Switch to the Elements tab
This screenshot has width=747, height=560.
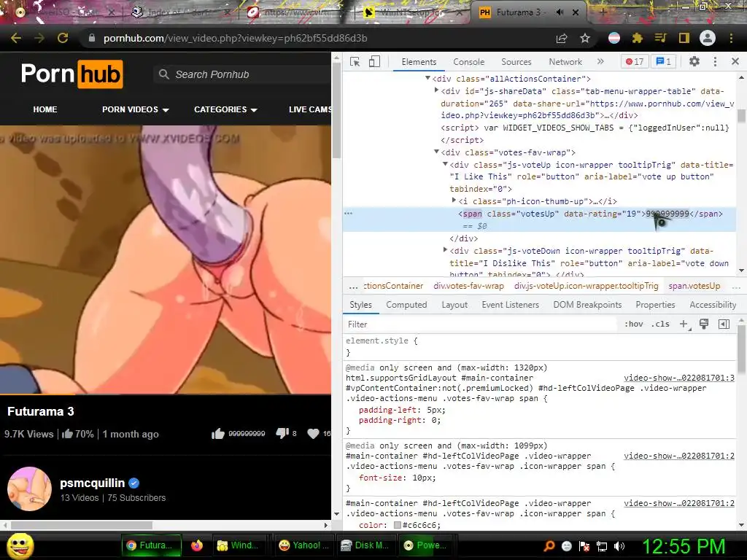click(419, 62)
